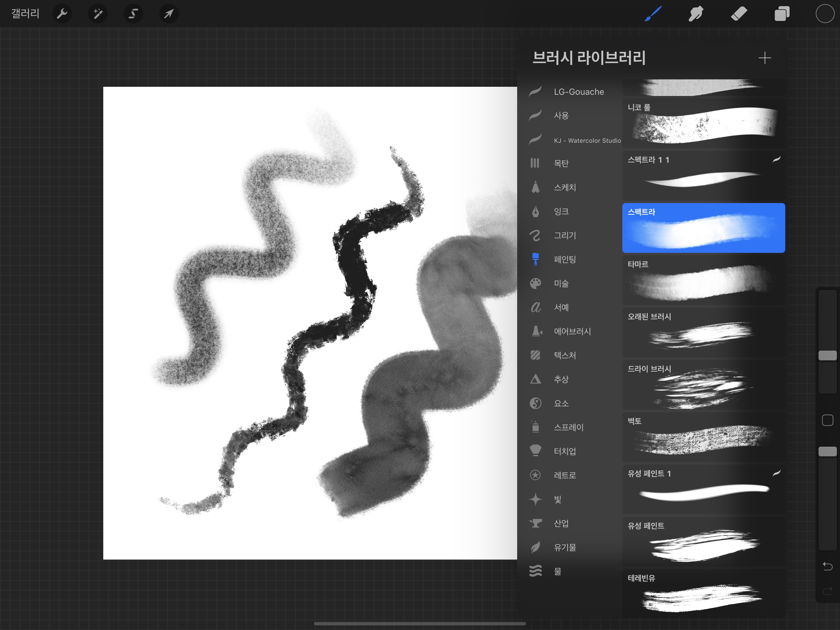The width and height of the screenshot is (840, 630).
Task: Open the 물 brush set
Action: [570, 571]
